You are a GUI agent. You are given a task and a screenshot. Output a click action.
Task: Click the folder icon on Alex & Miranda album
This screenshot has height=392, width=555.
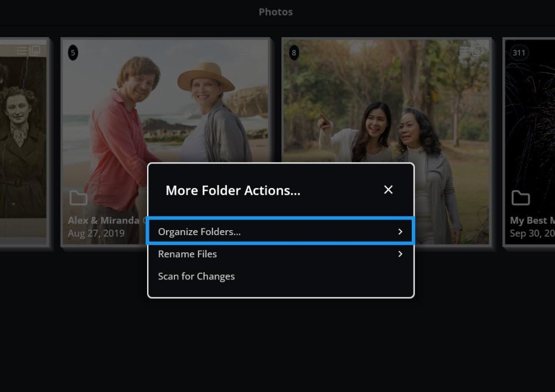(x=78, y=198)
